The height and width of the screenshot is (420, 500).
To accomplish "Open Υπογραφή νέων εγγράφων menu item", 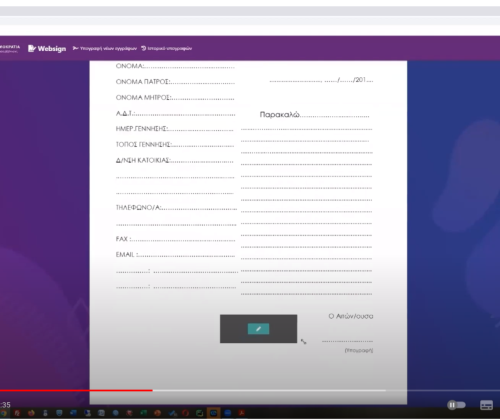I will 105,48.
